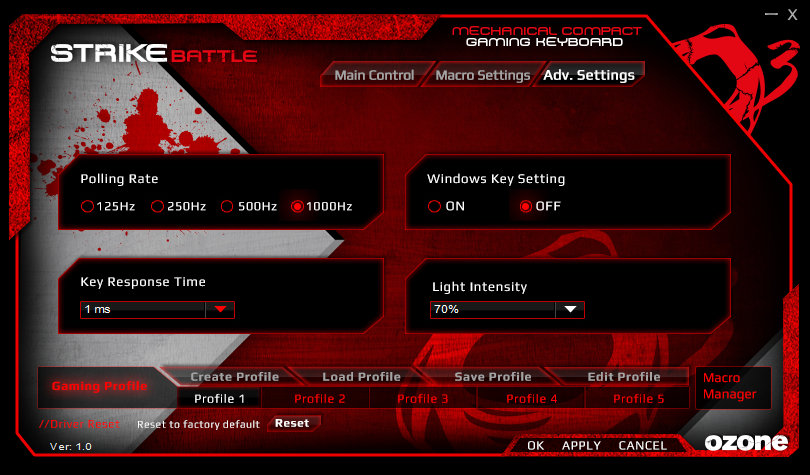This screenshot has height=475, width=810.
Task: Click the 1 ms response time field
Action: pos(142,310)
